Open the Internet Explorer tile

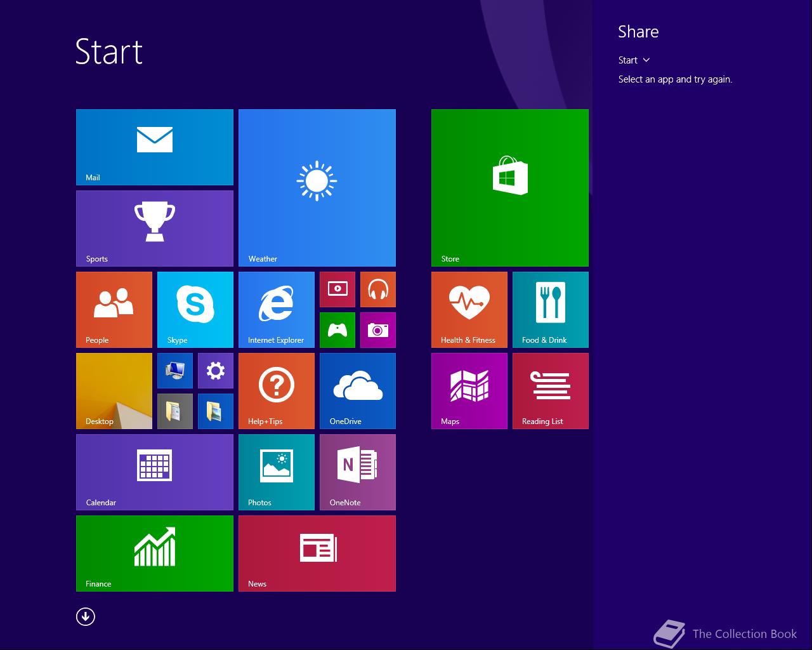pyautogui.click(x=277, y=310)
